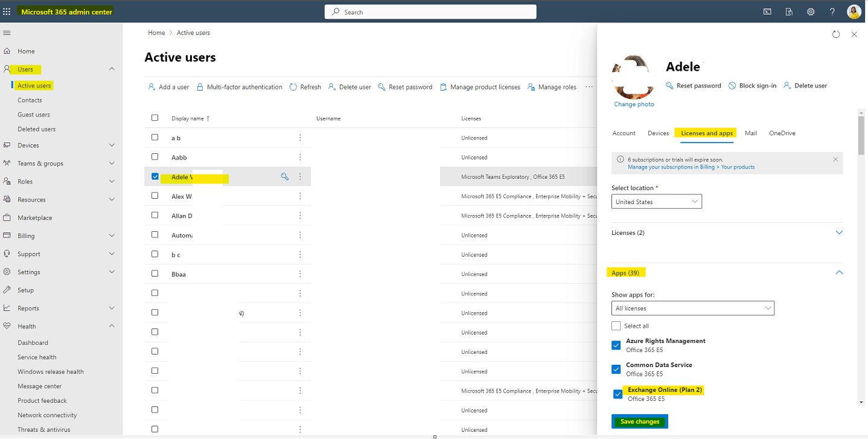Click the Search box in header
868x439 pixels.
(430, 12)
